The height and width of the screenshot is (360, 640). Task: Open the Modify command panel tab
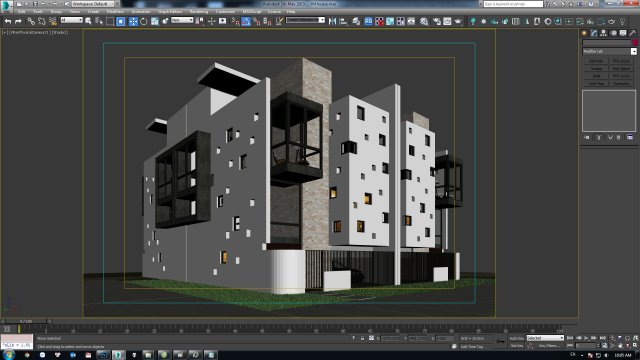(594, 33)
